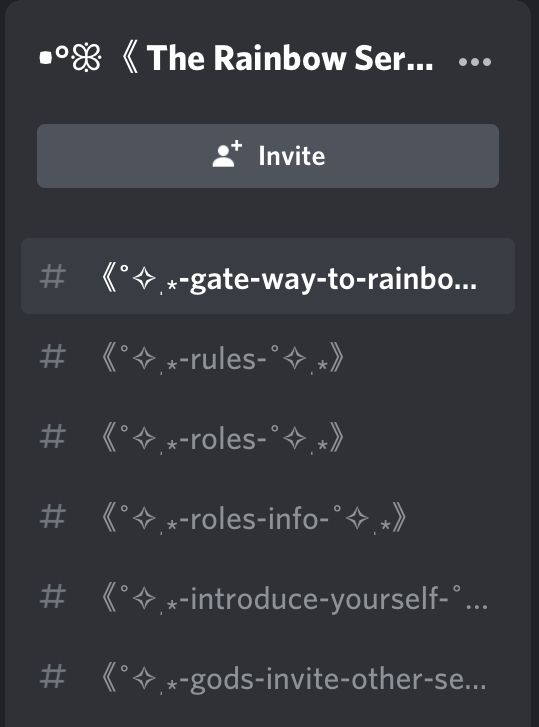
Task: Open the gods-invite-other-se channel
Action: click(x=268, y=678)
